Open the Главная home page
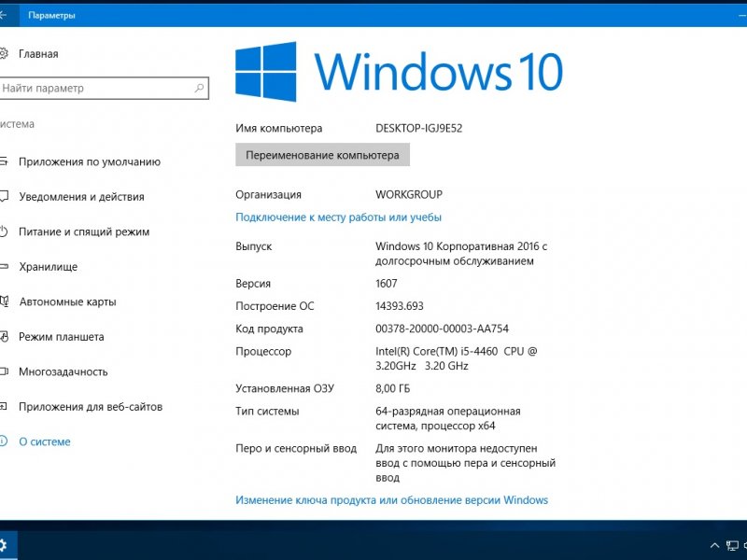This screenshot has height=560, width=747. 38,54
